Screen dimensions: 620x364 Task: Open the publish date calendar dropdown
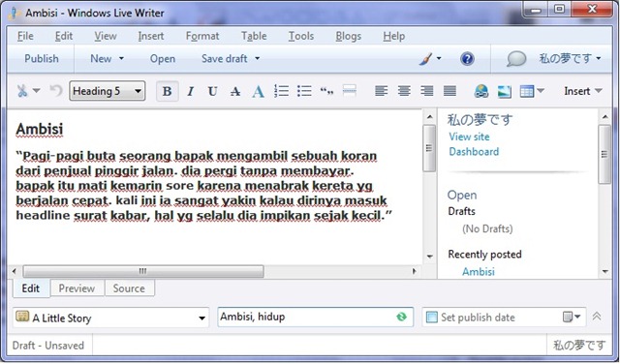tap(572, 317)
